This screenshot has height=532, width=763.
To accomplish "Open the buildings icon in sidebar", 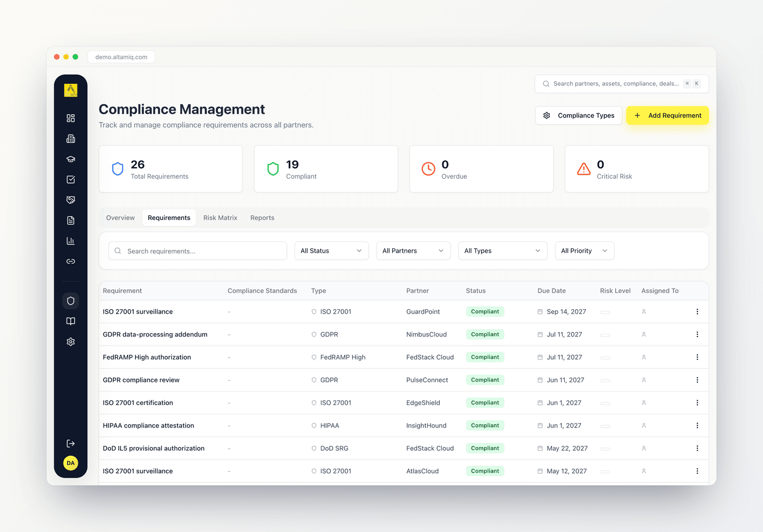I will point(70,139).
